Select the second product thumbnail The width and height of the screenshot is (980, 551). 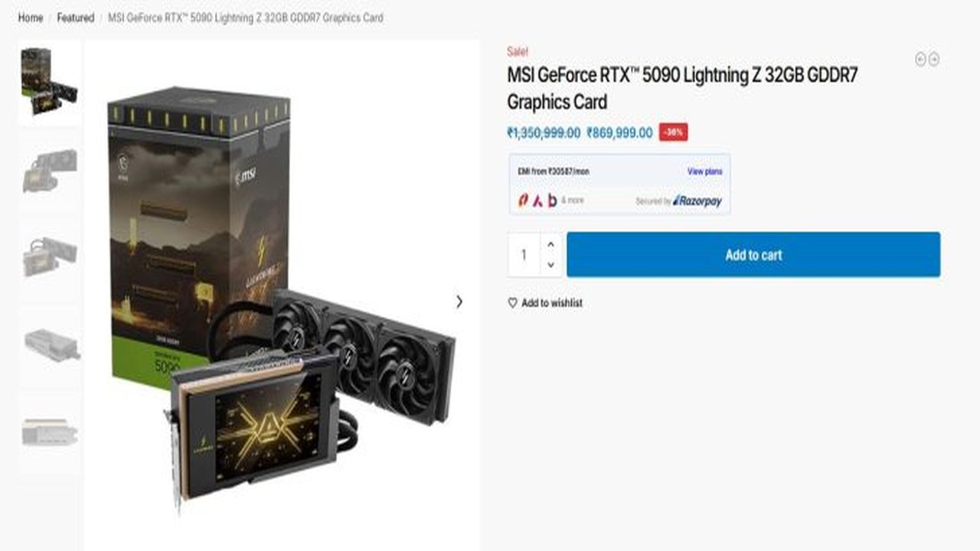tap(49, 170)
